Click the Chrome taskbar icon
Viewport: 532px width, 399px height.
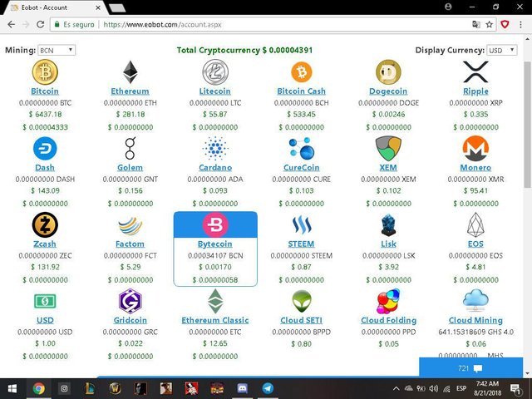click(39, 388)
